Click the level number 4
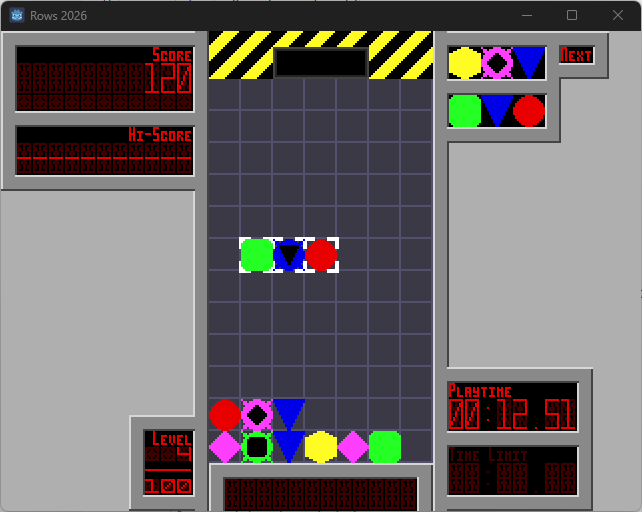642x512 pixels. [184, 454]
